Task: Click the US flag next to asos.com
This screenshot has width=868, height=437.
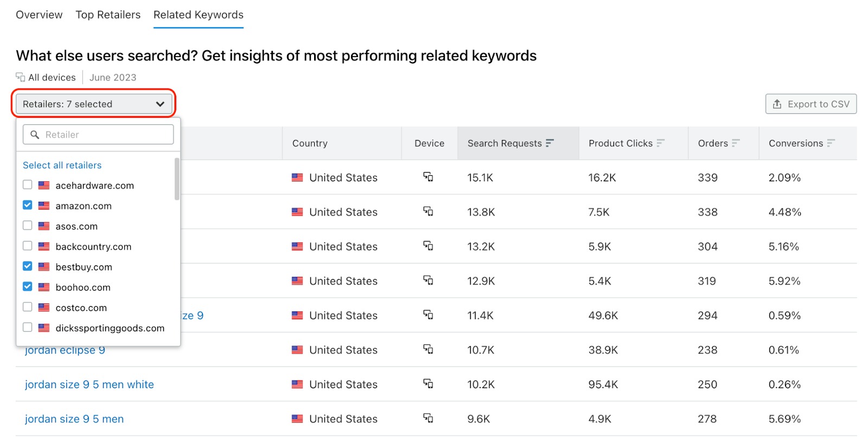Action: [44, 226]
